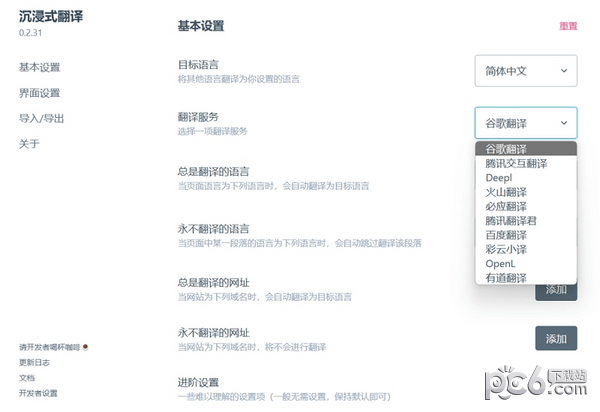Open 基本设置 in the sidebar

(x=39, y=67)
